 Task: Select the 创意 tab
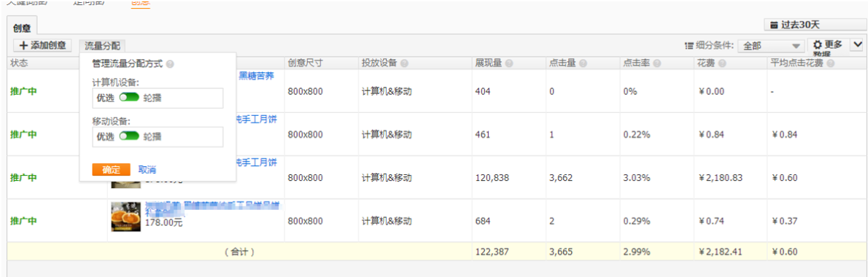click(x=22, y=27)
